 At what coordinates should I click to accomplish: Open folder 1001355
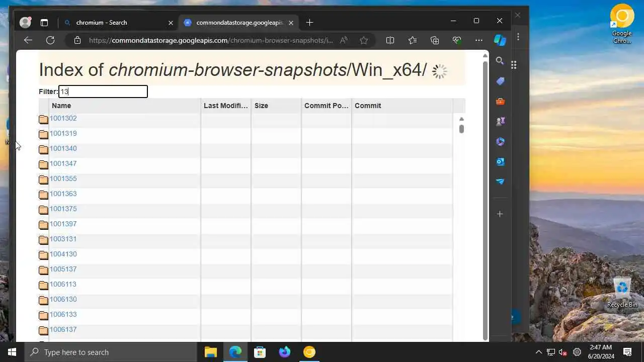[63, 178]
